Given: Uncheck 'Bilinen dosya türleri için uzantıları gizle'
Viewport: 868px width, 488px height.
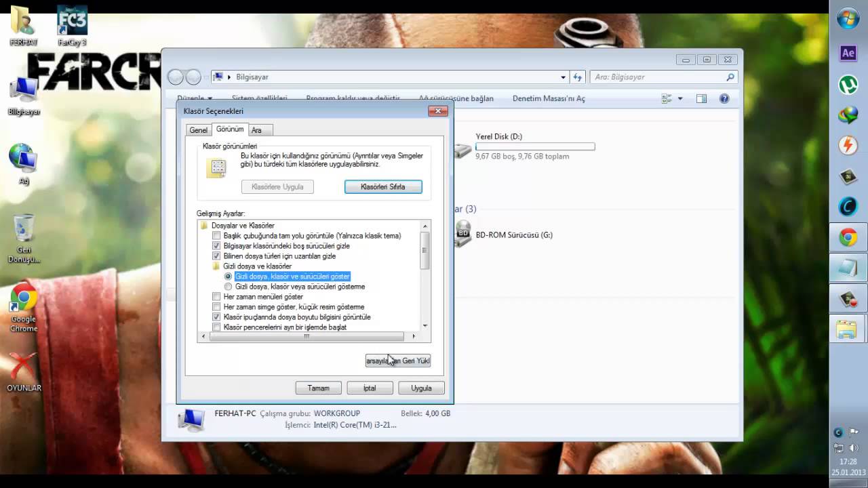Looking at the screenshot, I should (x=216, y=256).
